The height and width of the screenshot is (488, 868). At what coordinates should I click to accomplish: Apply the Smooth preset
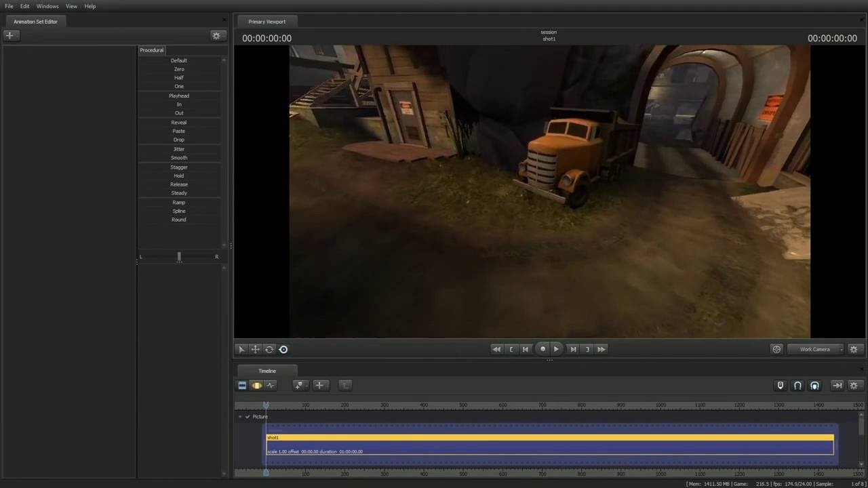179,158
